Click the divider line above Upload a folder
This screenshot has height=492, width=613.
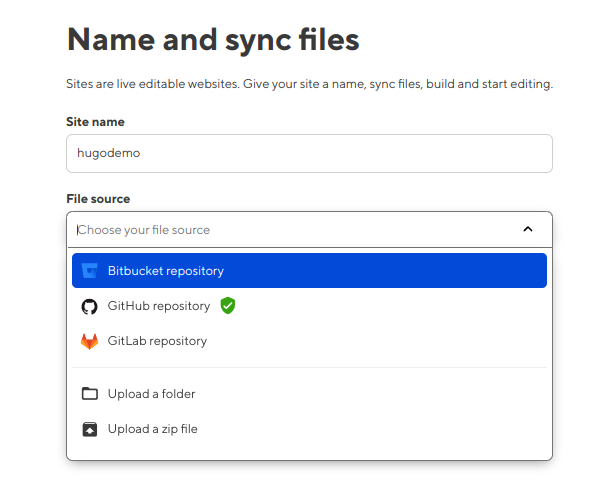[x=309, y=367]
